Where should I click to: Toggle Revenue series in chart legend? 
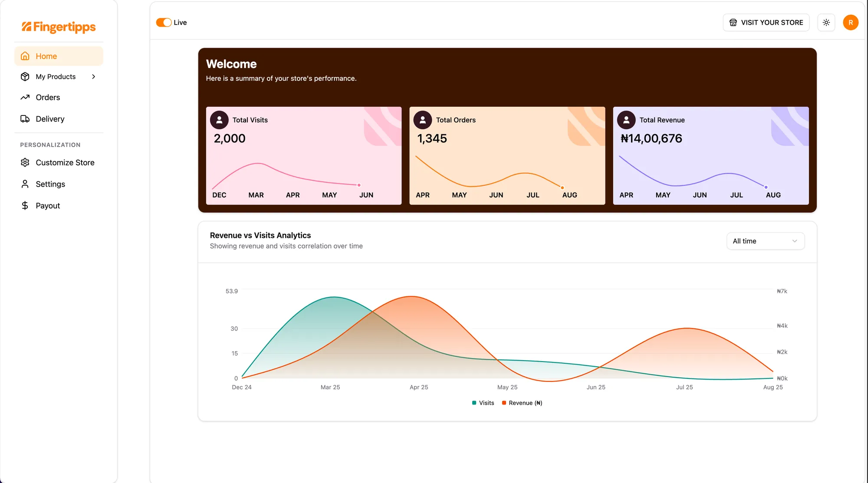[522, 403]
